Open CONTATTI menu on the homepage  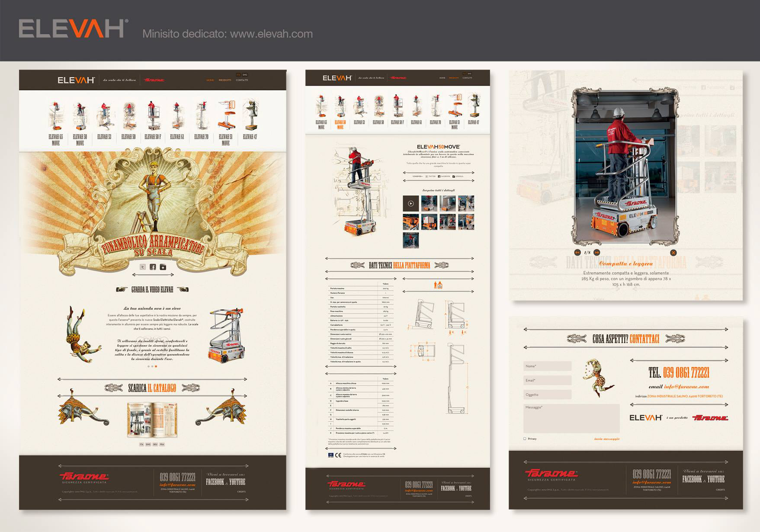(242, 80)
